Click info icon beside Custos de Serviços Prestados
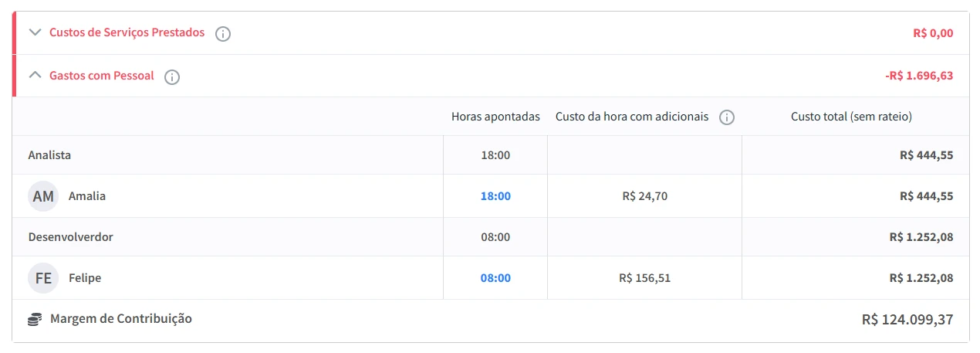Screen dimensions: 980x353 pos(223,34)
